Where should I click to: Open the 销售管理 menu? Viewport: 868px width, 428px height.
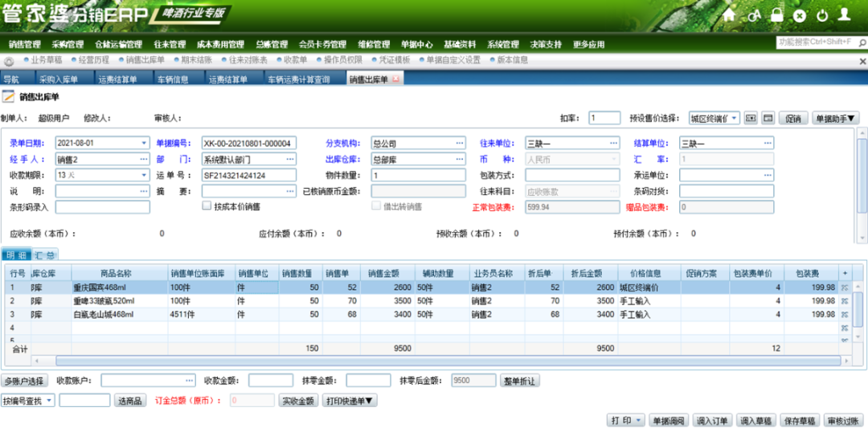click(x=25, y=44)
